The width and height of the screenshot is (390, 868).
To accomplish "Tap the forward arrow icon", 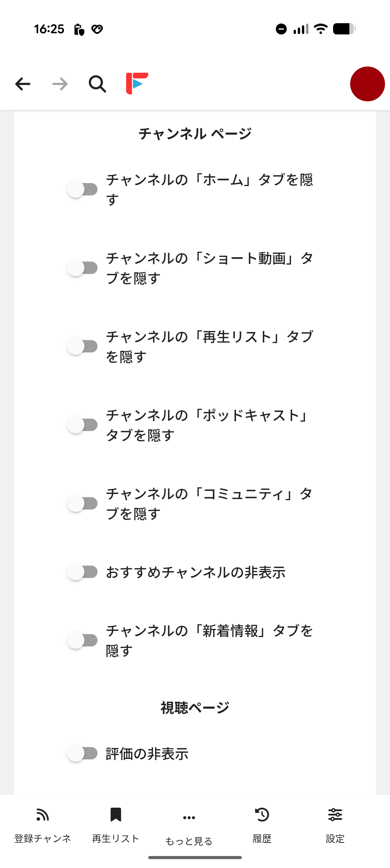I will pyautogui.click(x=60, y=84).
